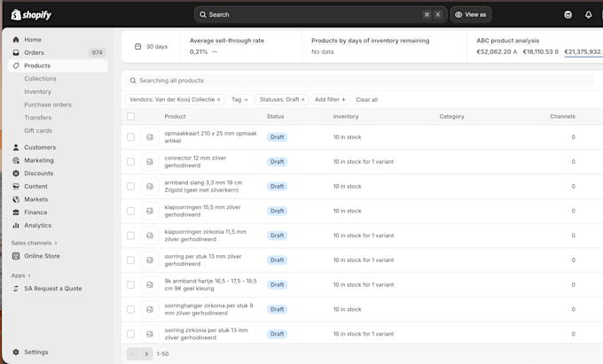Open Products by days of inventory remaining

click(371, 41)
